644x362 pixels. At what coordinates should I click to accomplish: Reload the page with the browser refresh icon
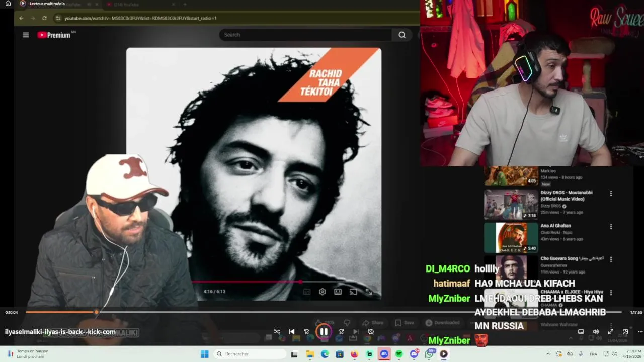pyautogui.click(x=44, y=18)
